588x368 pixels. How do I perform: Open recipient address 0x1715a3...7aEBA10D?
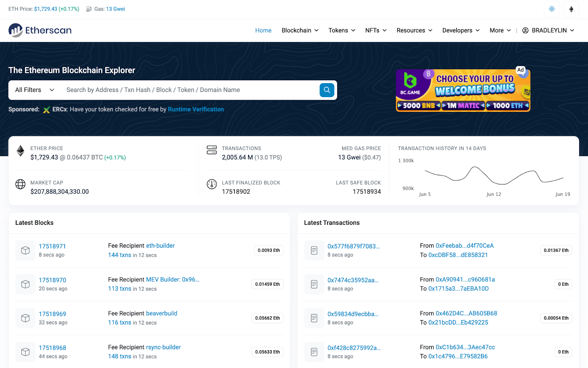pos(459,289)
